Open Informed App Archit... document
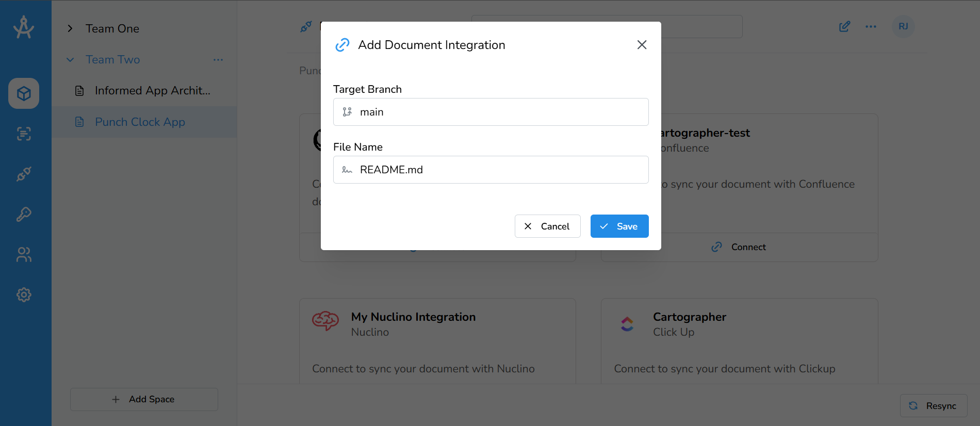 pyautogui.click(x=152, y=91)
